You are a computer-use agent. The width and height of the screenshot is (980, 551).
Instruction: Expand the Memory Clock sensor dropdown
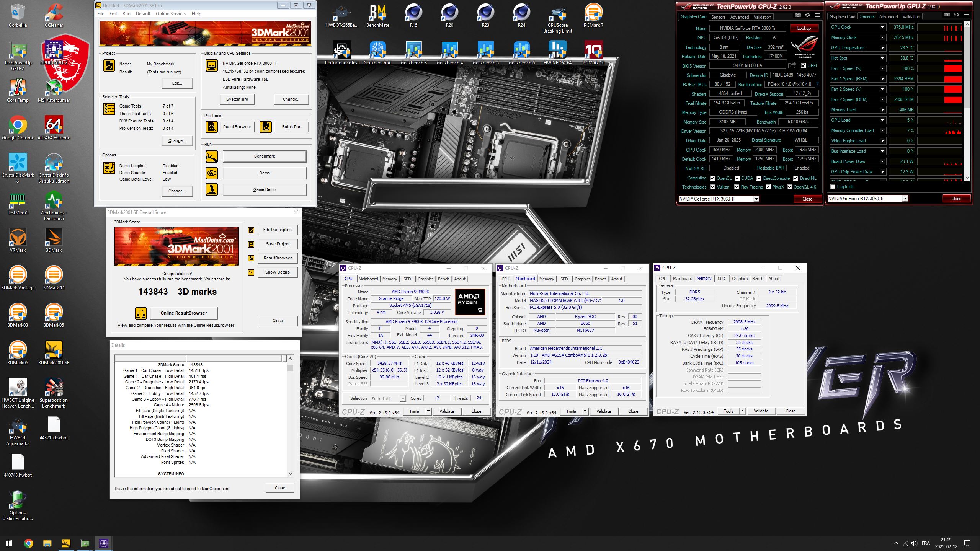pyautogui.click(x=882, y=37)
